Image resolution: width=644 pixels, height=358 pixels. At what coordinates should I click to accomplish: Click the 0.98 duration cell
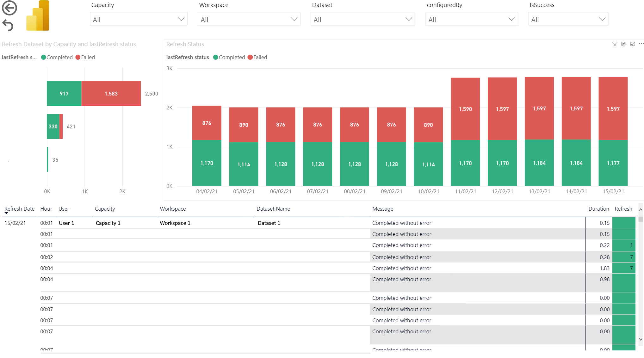[x=604, y=279]
